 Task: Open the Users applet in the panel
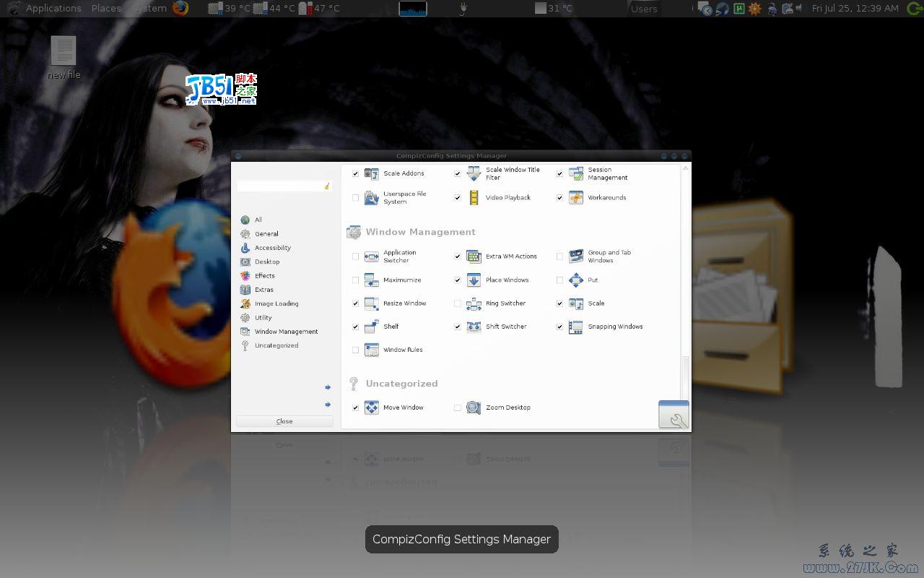tap(644, 9)
